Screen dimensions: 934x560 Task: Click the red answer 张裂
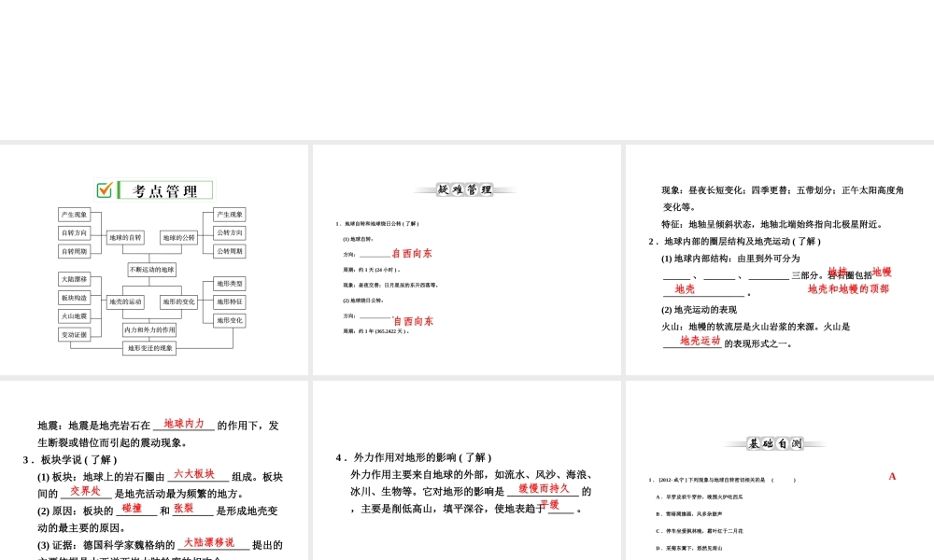tap(183, 508)
